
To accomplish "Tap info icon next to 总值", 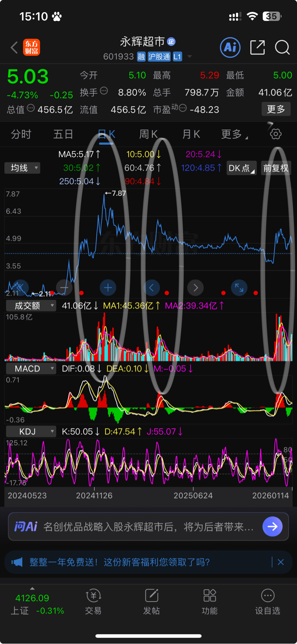I will tap(31, 108).
